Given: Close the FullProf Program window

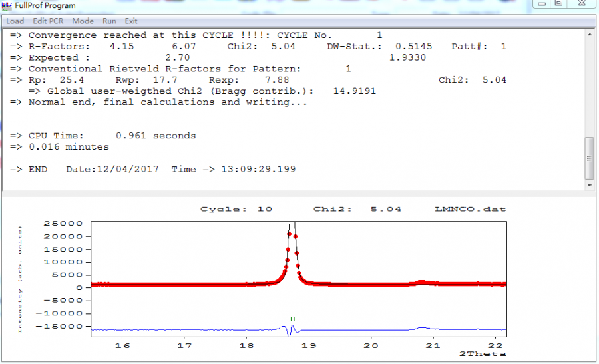Looking at the screenshot, I should [x=582, y=3].
